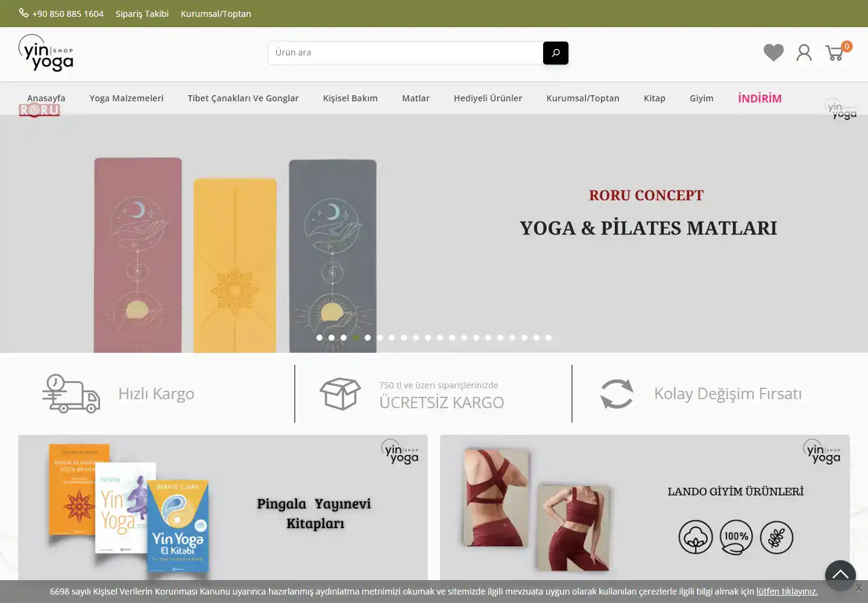Click the +90 850 885 1604 phone number
The image size is (868, 603).
(x=68, y=13)
